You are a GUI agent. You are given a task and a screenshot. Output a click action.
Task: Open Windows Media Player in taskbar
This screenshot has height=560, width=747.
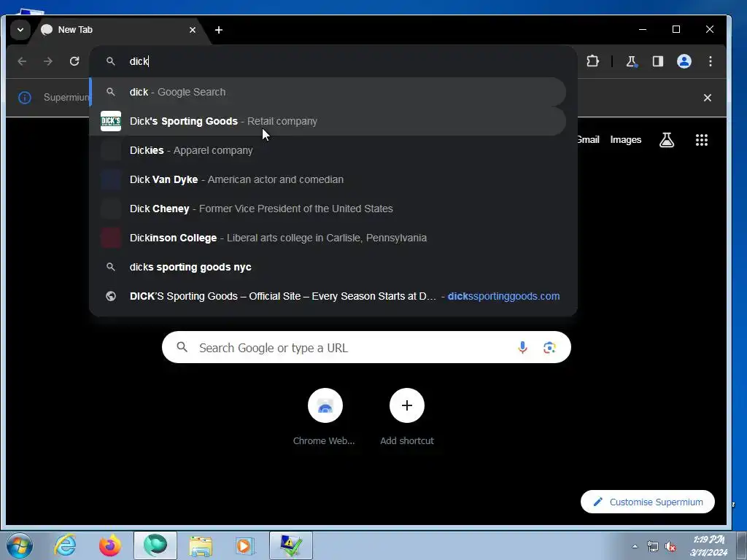tap(246, 545)
